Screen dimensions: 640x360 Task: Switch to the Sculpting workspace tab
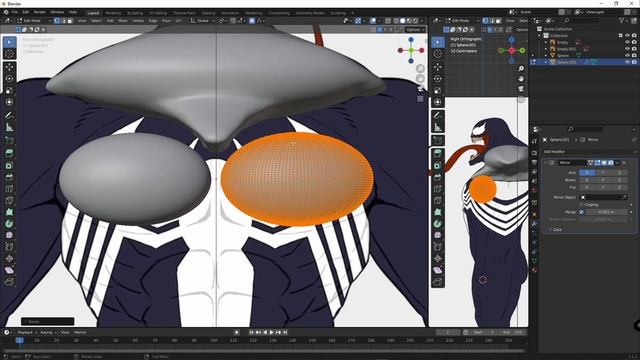click(x=135, y=13)
